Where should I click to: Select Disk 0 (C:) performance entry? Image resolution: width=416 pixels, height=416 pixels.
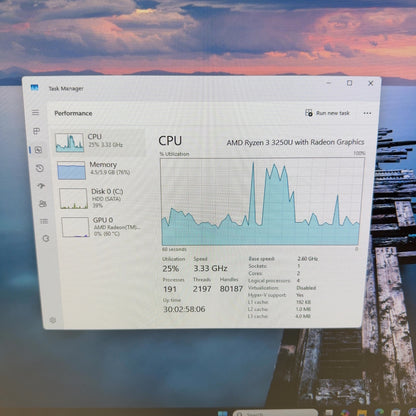tap(102, 198)
